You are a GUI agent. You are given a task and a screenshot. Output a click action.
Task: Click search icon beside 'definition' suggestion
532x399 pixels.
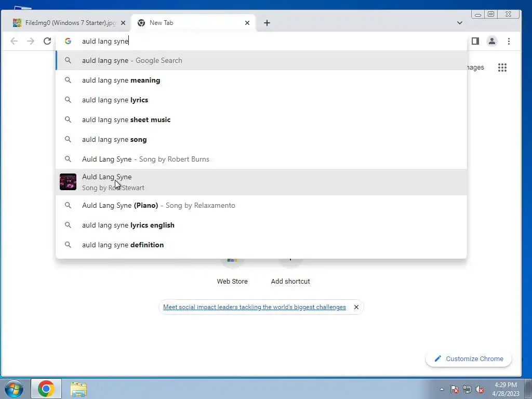(x=68, y=245)
